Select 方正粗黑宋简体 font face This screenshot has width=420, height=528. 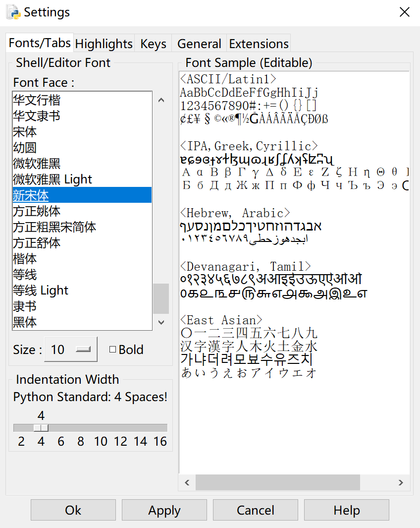point(82,227)
